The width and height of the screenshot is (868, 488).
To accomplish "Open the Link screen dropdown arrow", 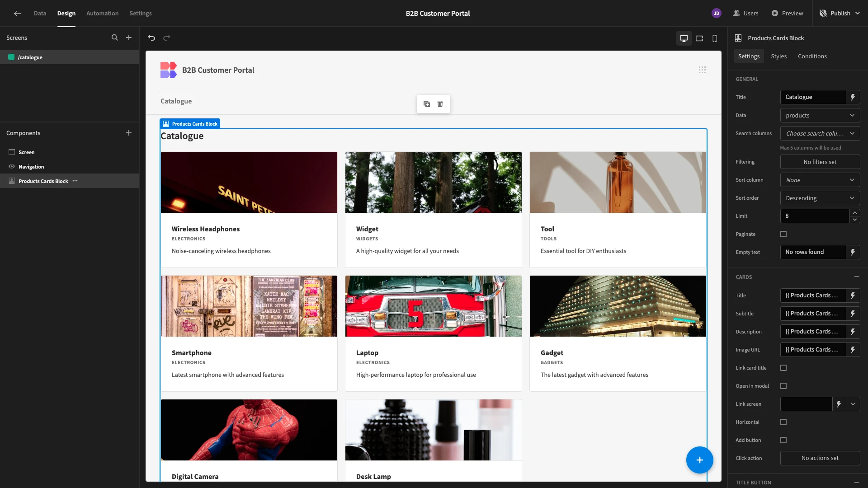I will pos(853,404).
